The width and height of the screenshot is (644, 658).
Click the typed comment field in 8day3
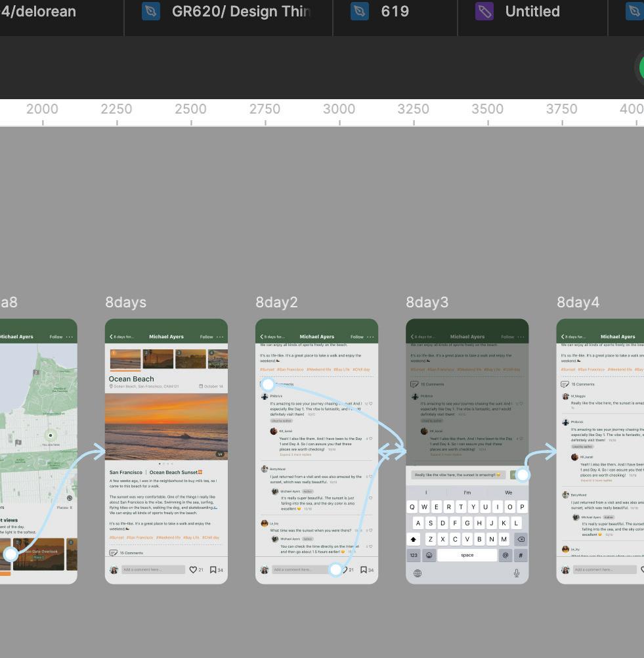458,475
